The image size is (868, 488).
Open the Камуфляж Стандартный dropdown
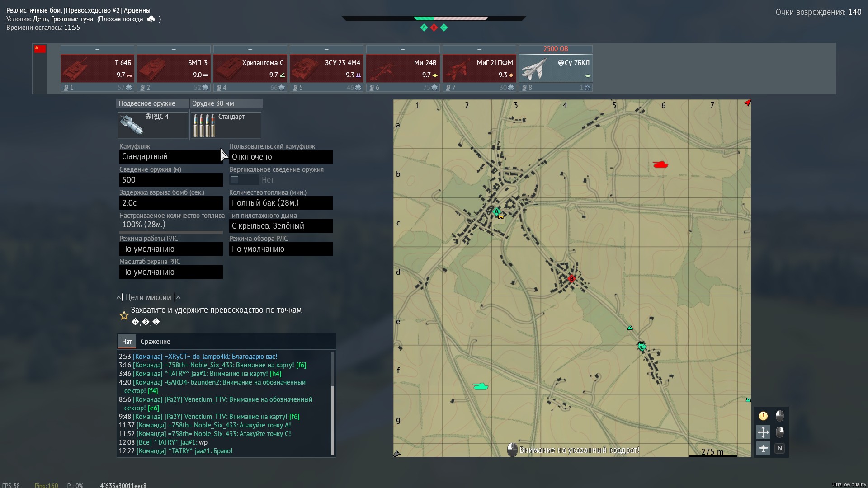(x=171, y=156)
